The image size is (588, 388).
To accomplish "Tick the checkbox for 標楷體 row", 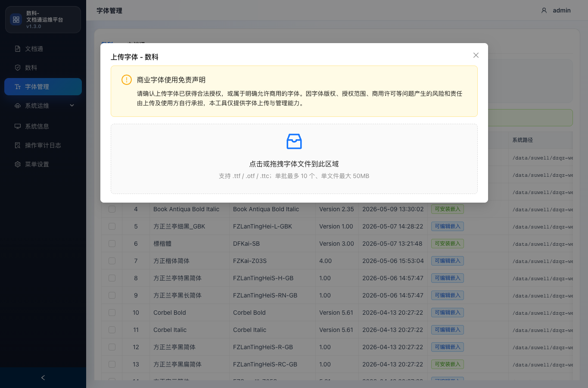I will 112,244.
